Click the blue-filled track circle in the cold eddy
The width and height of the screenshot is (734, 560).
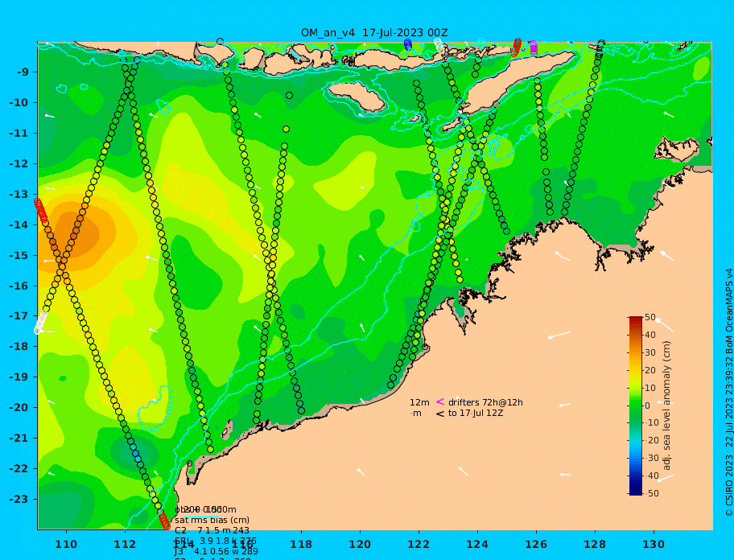(135, 453)
